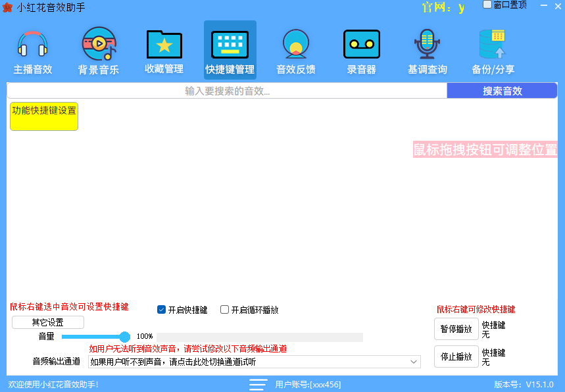
Task: Click the 鼠标右键可修改快捷键 hint text
Action: [x=476, y=310]
